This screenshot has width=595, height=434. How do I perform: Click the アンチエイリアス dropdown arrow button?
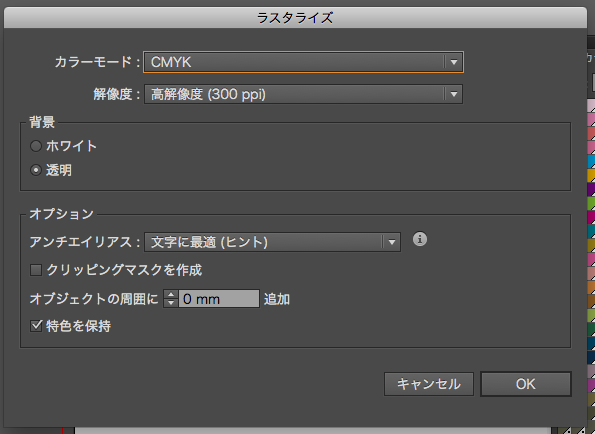(x=392, y=242)
